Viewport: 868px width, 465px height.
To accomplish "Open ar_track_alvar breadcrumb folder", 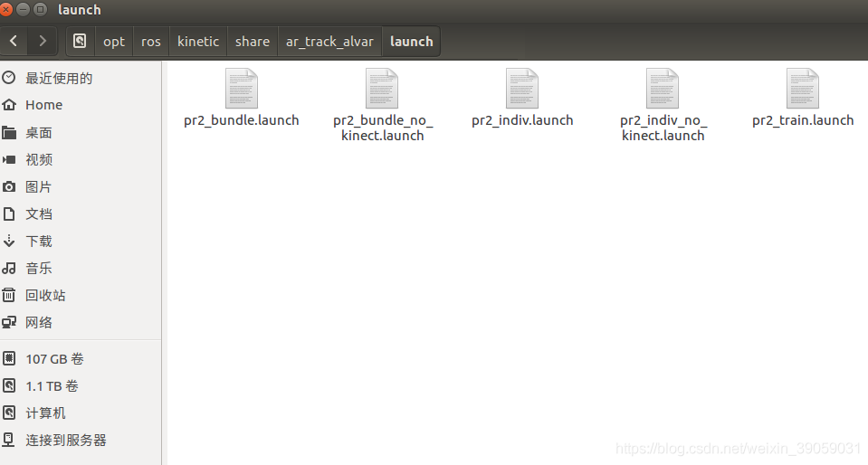I will (x=329, y=42).
